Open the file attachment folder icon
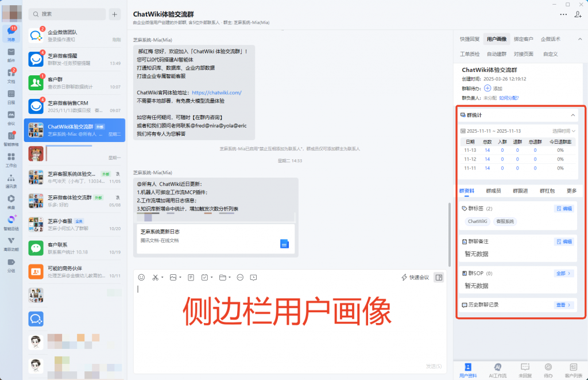 [222, 277]
